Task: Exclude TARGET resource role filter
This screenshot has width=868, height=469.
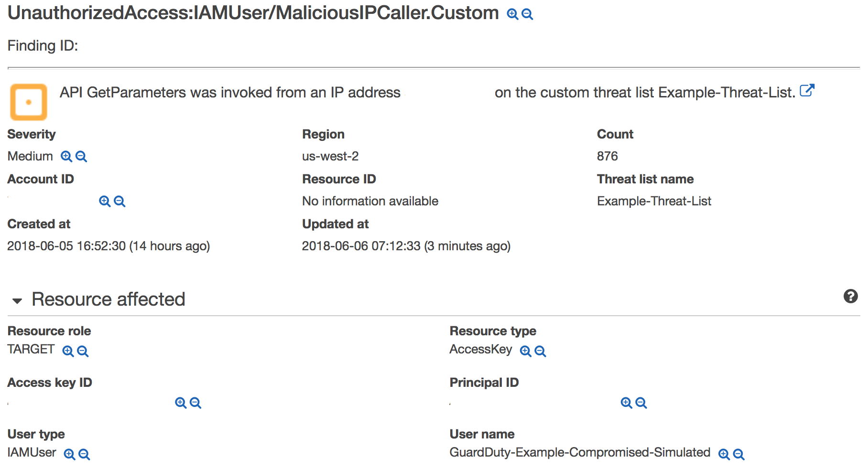Action: (x=83, y=352)
